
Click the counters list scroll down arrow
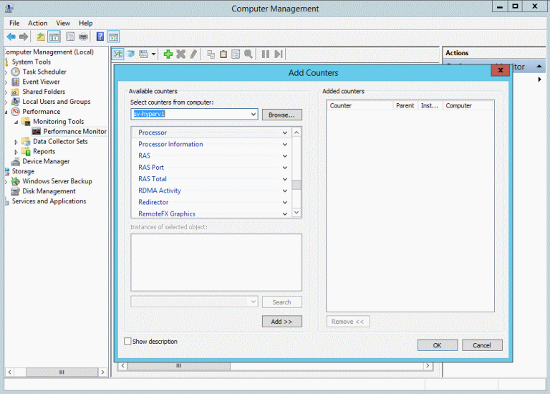[x=296, y=212]
